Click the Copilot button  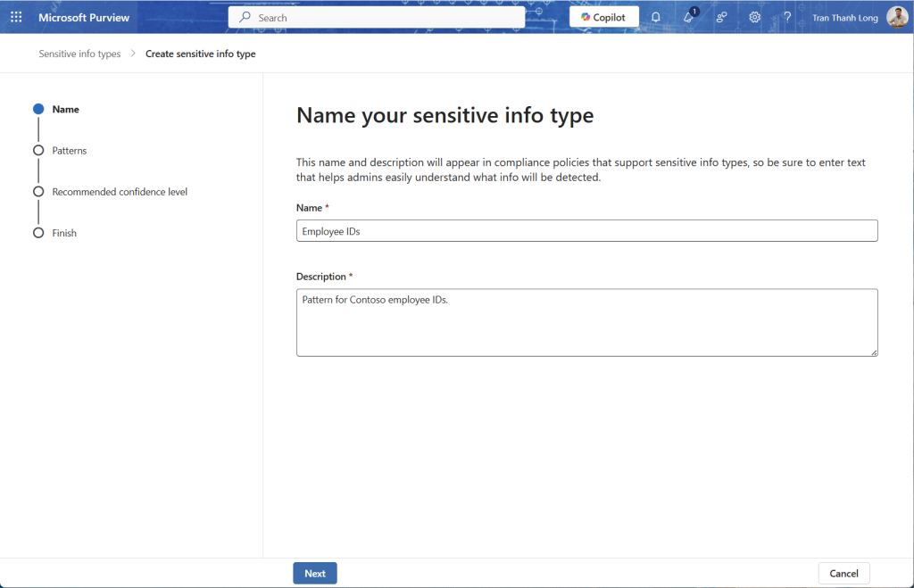point(603,18)
